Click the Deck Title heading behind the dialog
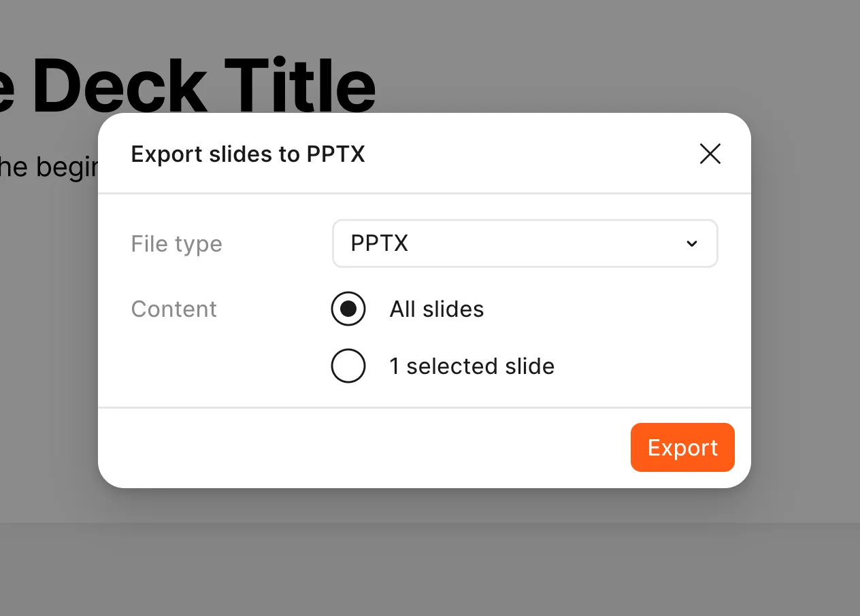This screenshot has height=616, width=860. [204, 85]
